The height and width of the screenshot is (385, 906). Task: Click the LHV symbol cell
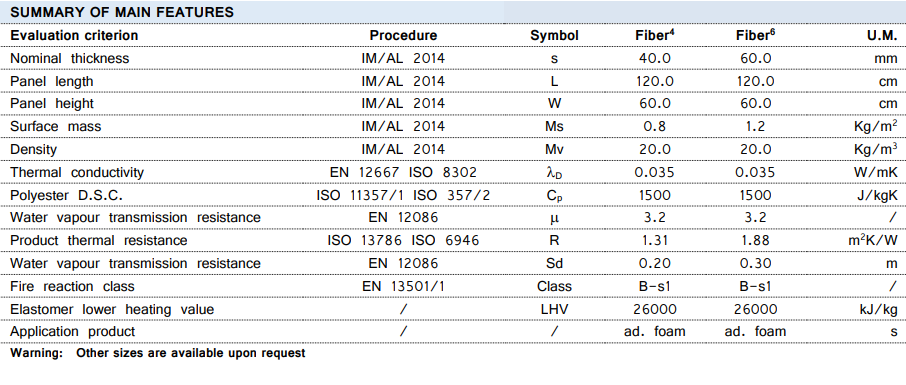[x=554, y=309]
